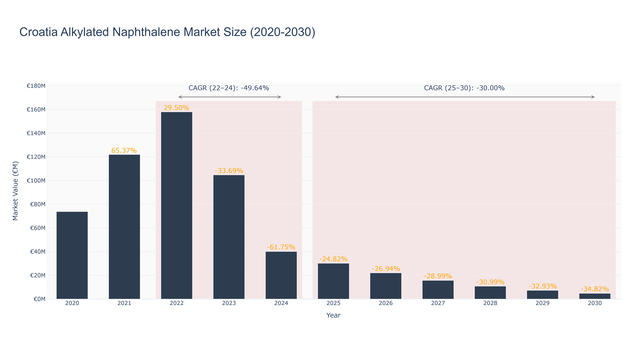The image size is (644, 345).
Task: Click the 2026 bar
Action: (385, 286)
